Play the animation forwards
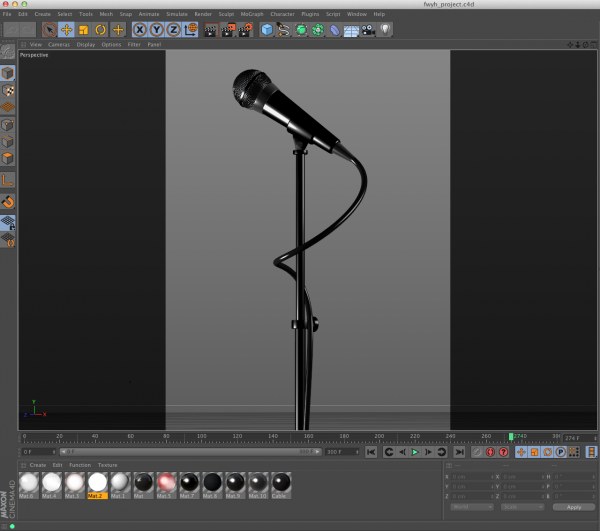 (x=415, y=452)
